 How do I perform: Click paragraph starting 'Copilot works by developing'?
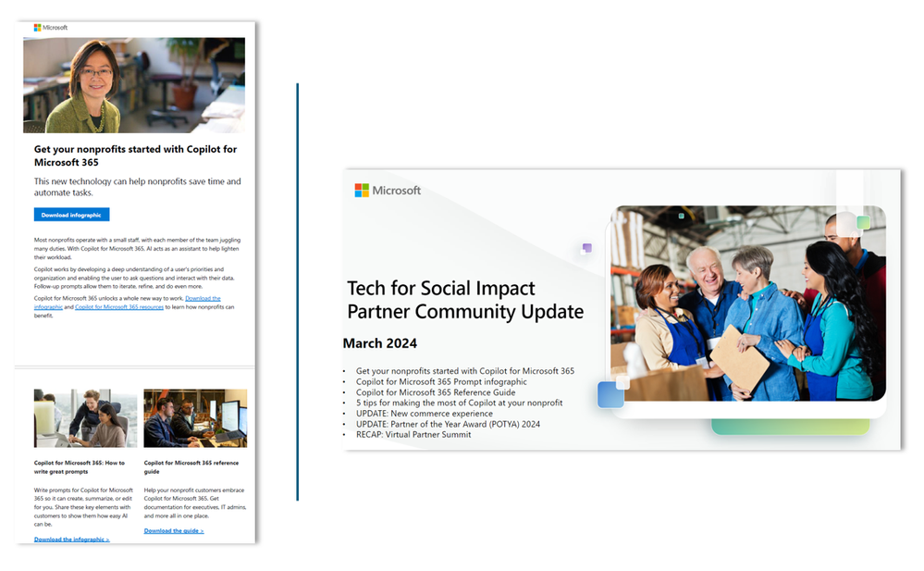tap(134, 278)
